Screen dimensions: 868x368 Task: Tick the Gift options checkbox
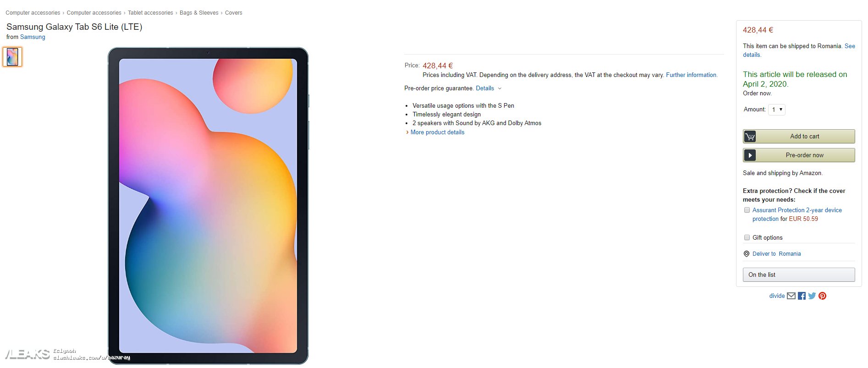pos(747,238)
